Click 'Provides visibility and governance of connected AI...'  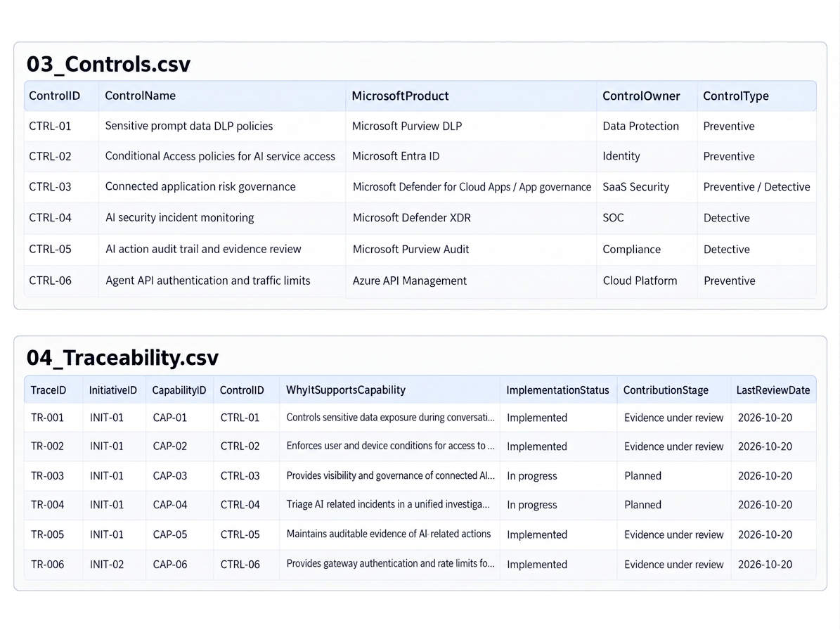[x=390, y=475]
